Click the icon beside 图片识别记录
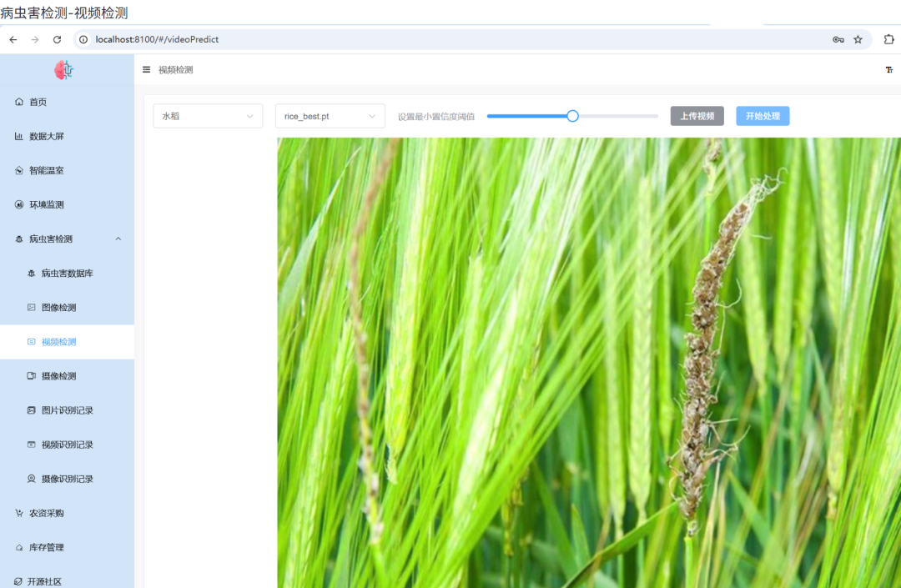 coord(31,410)
